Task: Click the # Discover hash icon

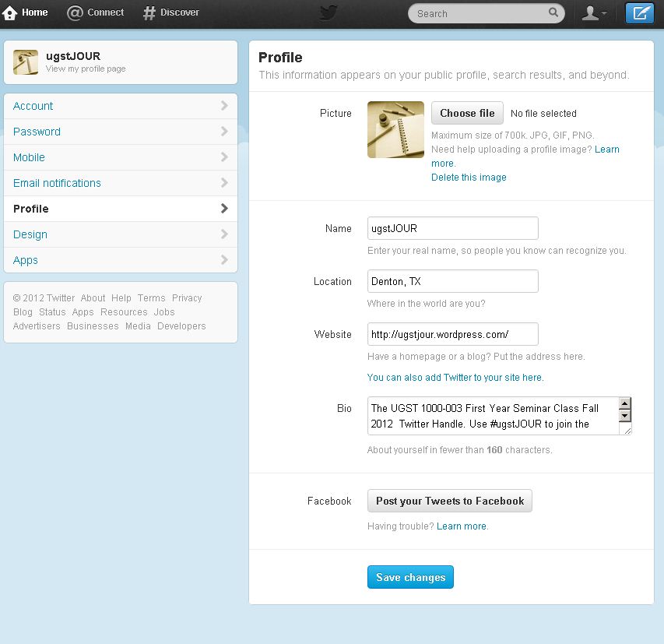Action: tap(149, 13)
